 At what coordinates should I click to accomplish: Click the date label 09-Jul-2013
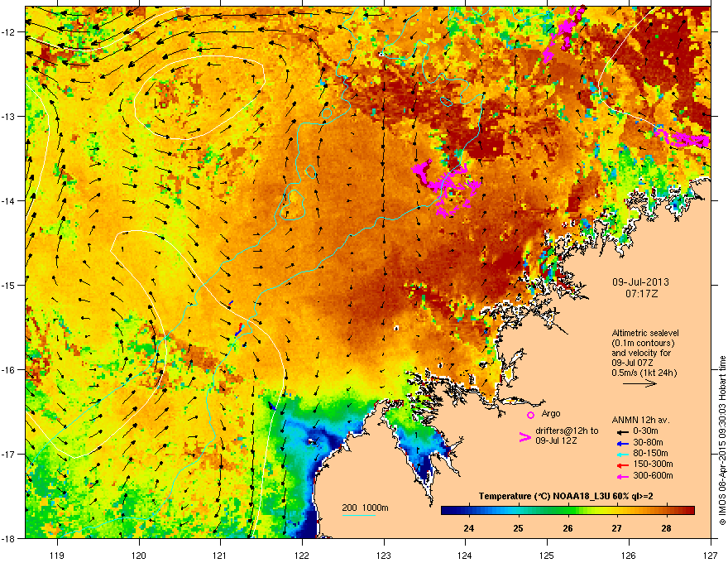coord(640,282)
